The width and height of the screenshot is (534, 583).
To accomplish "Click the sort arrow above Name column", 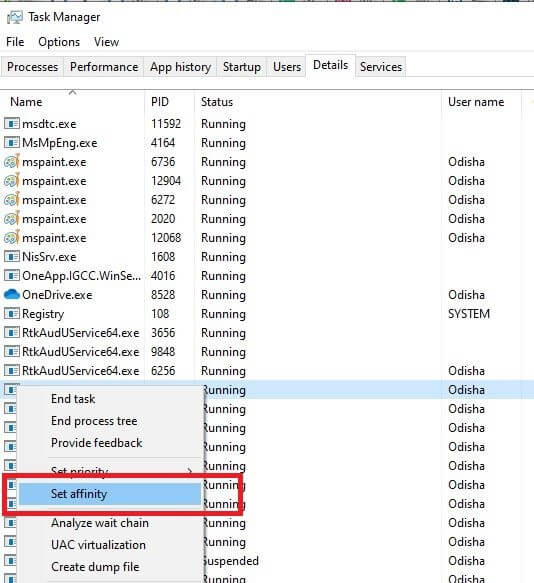I will tap(73, 92).
